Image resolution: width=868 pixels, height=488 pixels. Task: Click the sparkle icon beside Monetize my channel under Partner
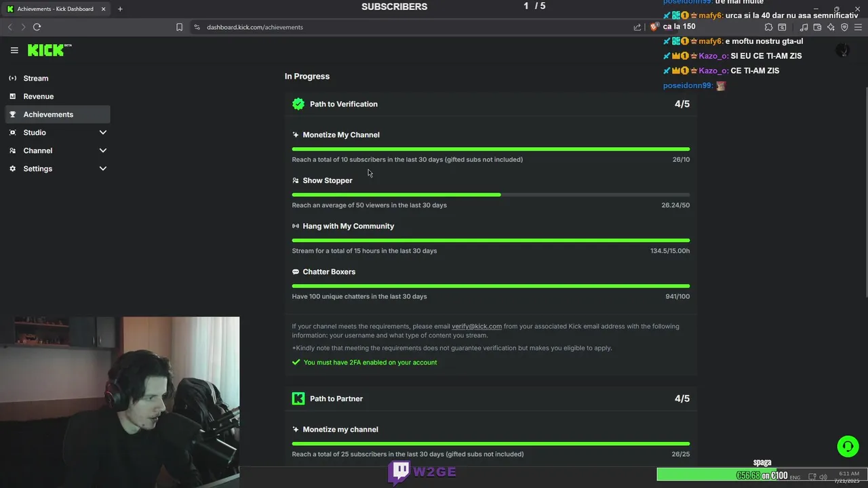(x=296, y=430)
